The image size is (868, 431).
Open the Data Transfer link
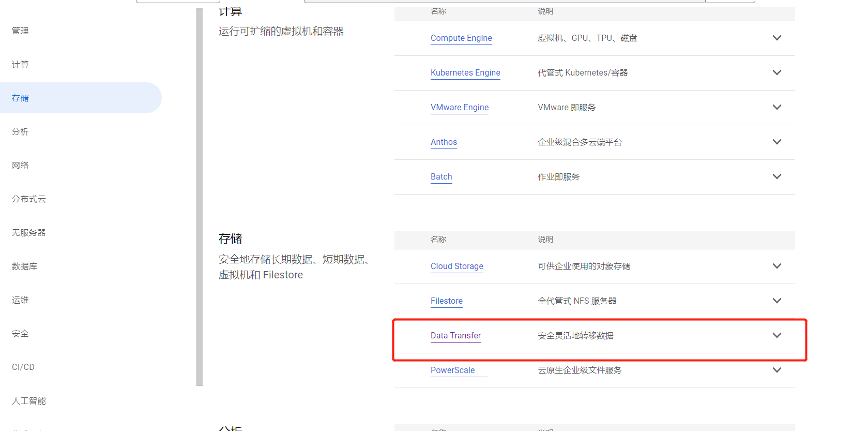455,336
